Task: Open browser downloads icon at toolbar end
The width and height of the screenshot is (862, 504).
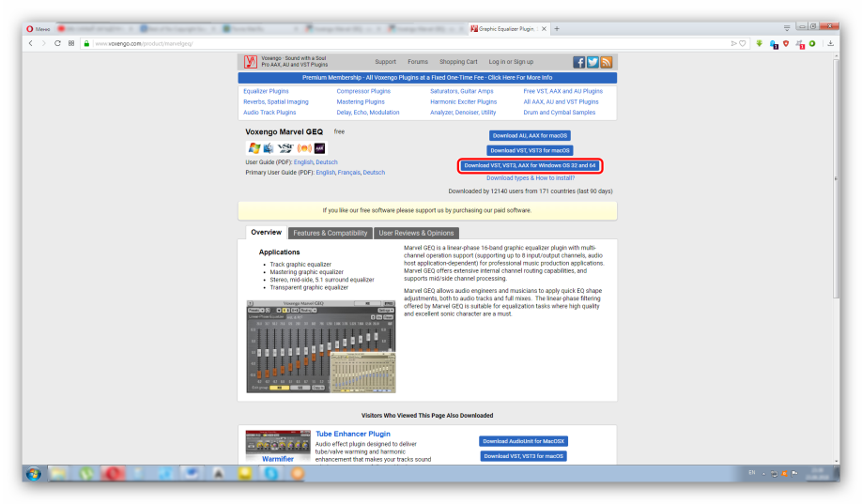Action: pos(831,43)
